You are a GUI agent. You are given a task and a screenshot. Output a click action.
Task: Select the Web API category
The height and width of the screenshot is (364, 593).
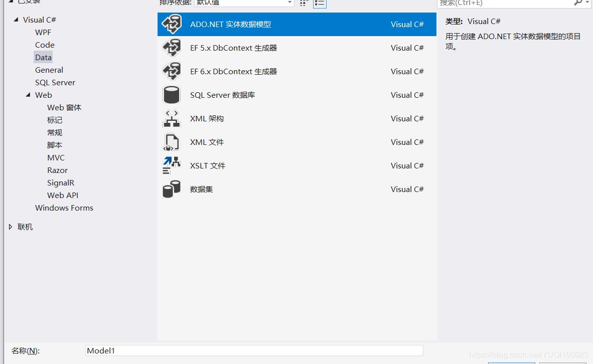pos(63,195)
